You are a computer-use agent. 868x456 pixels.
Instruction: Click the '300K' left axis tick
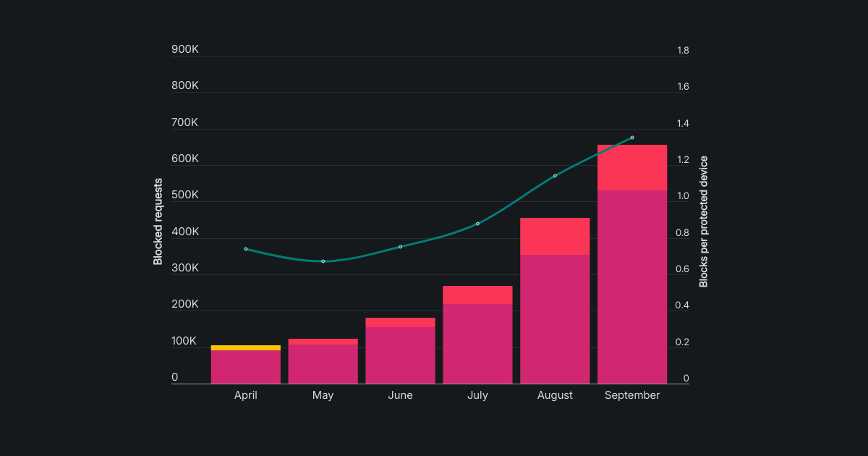[x=185, y=268]
